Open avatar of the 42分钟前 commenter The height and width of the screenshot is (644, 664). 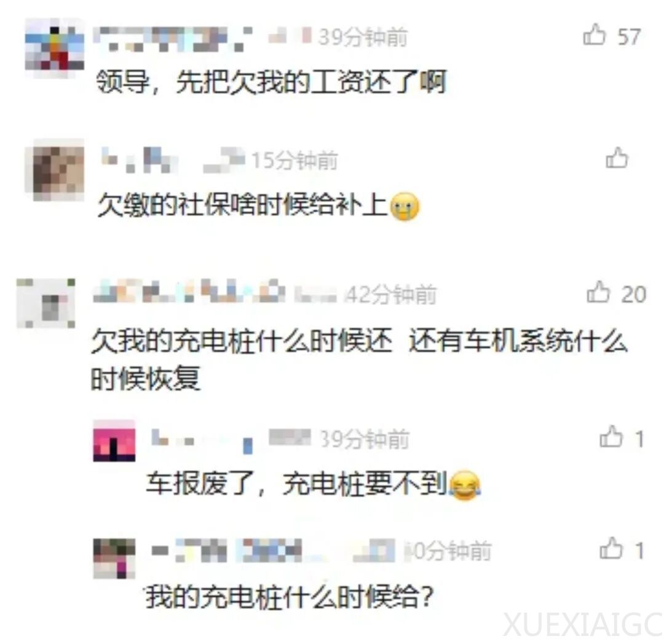[45, 303]
